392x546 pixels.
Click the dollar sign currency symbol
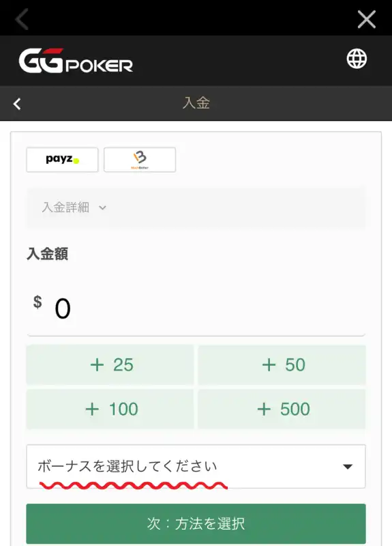[37, 302]
